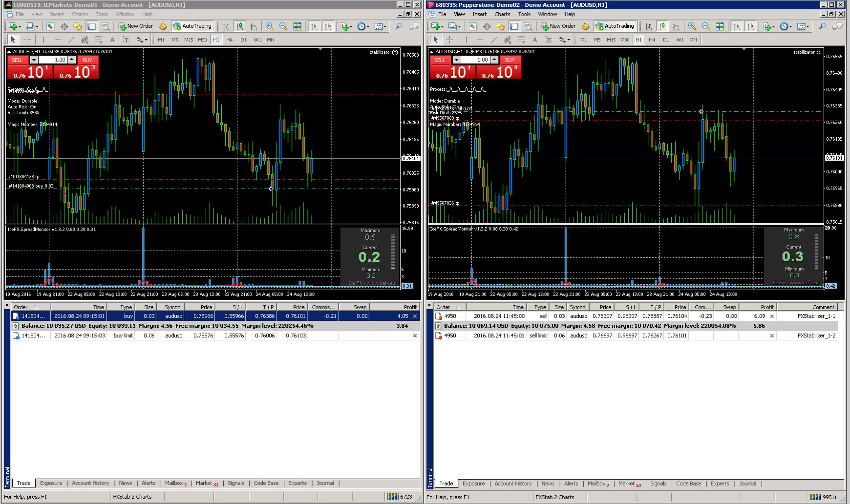This screenshot has width=850, height=504.
Task: Open Periods clock dropdown in ICMarkets window
Action: 363,26
